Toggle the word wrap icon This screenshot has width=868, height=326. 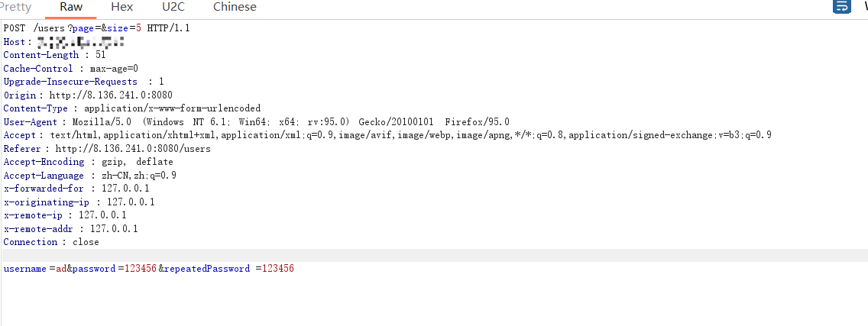point(842,7)
